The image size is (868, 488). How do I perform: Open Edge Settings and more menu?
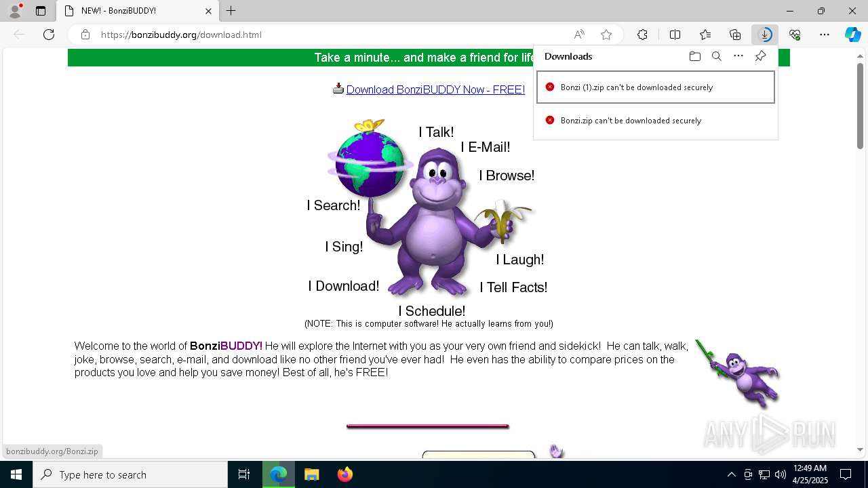click(x=825, y=35)
